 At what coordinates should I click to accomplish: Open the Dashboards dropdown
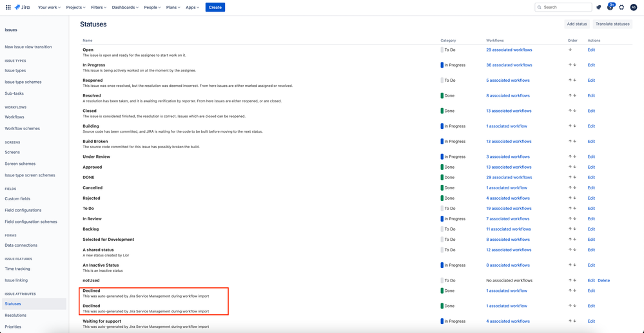[125, 7]
